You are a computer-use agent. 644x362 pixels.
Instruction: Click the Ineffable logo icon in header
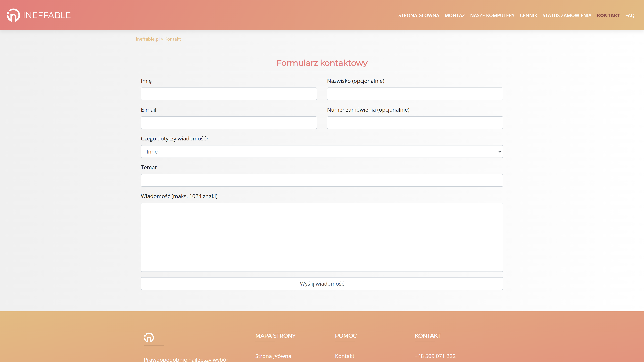pos(13,15)
